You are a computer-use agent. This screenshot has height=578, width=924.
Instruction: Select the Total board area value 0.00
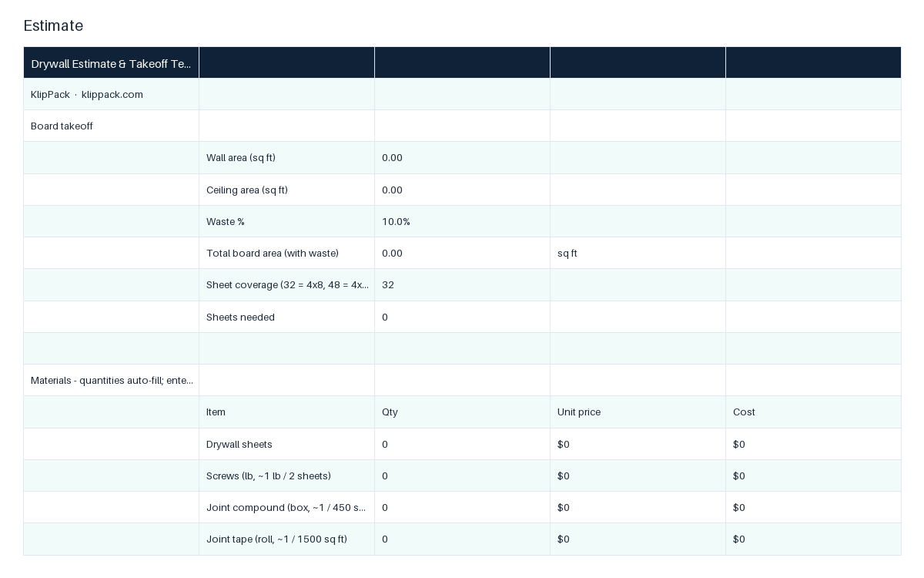click(463, 253)
